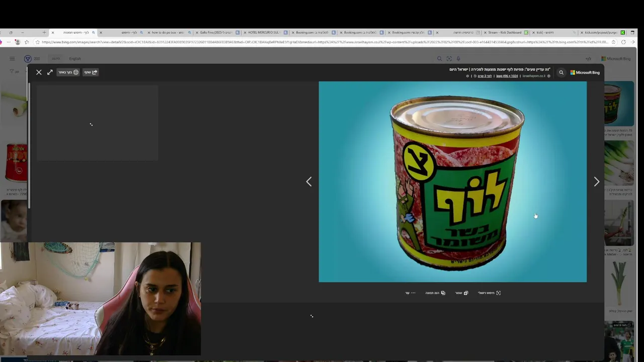Click the search magnifier in overlay header
The image size is (644, 362).
tap(561, 72)
